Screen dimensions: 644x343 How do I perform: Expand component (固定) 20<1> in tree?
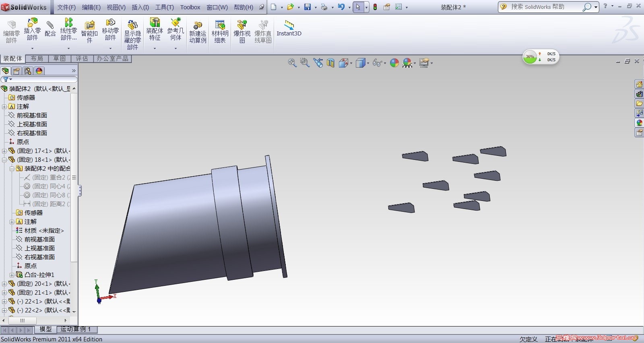click(x=4, y=284)
